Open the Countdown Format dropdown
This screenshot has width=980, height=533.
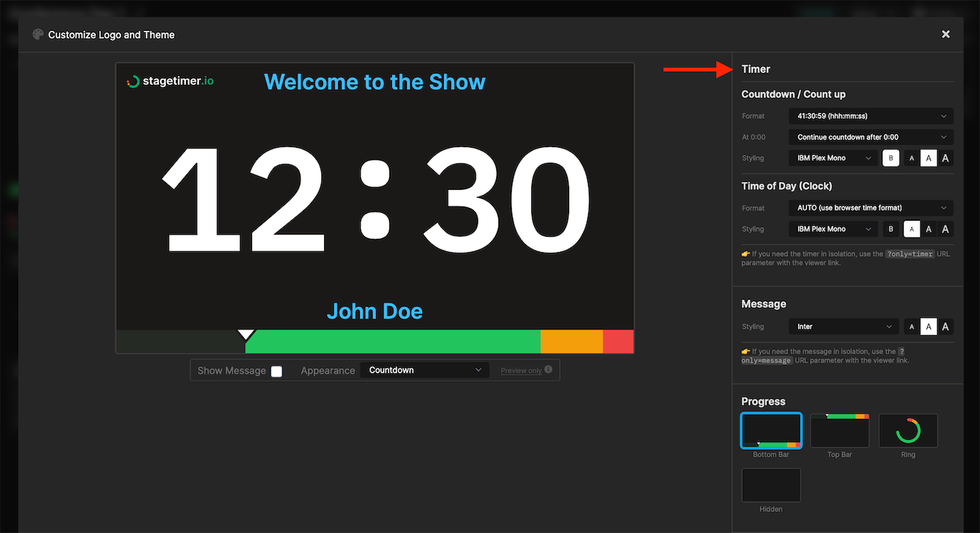point(870,116)
